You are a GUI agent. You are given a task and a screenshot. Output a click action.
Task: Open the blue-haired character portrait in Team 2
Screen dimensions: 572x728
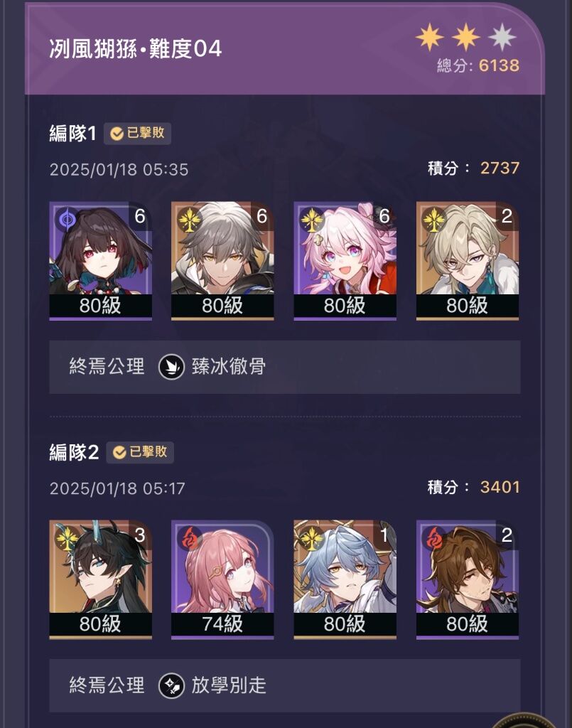coord(345,579)
